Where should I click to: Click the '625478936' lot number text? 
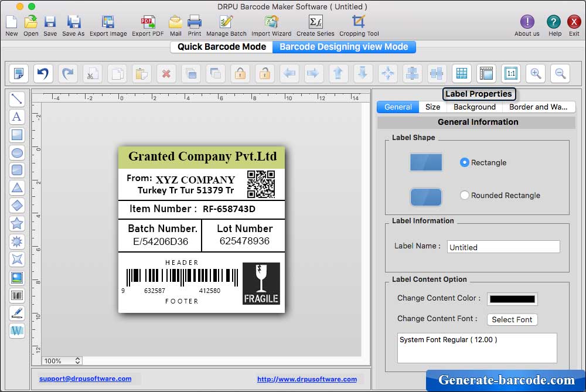244,241
